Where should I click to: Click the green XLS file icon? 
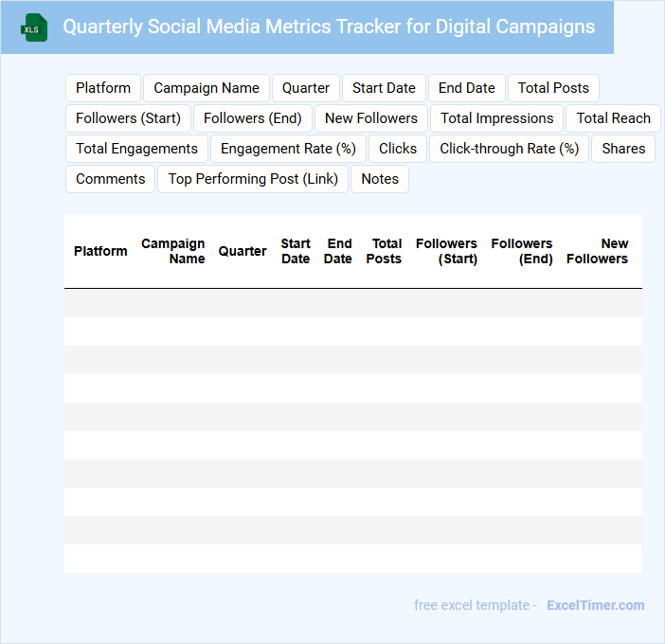pos(34,27)
